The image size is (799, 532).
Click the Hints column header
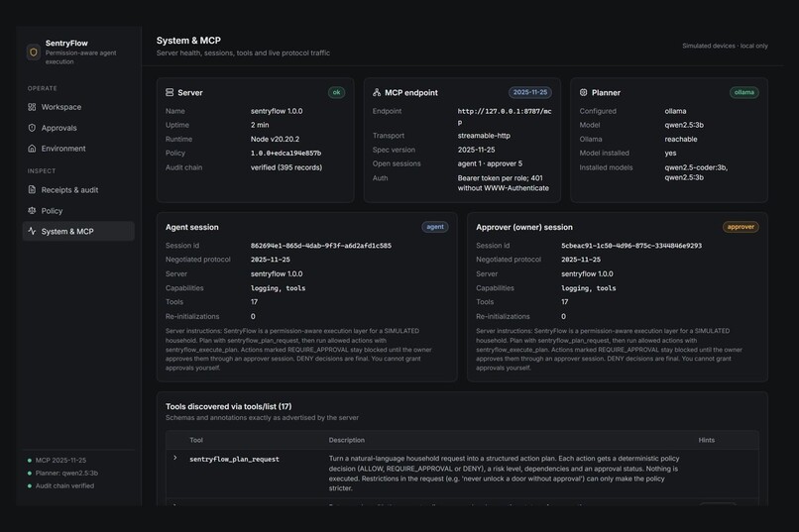point(706,440)
